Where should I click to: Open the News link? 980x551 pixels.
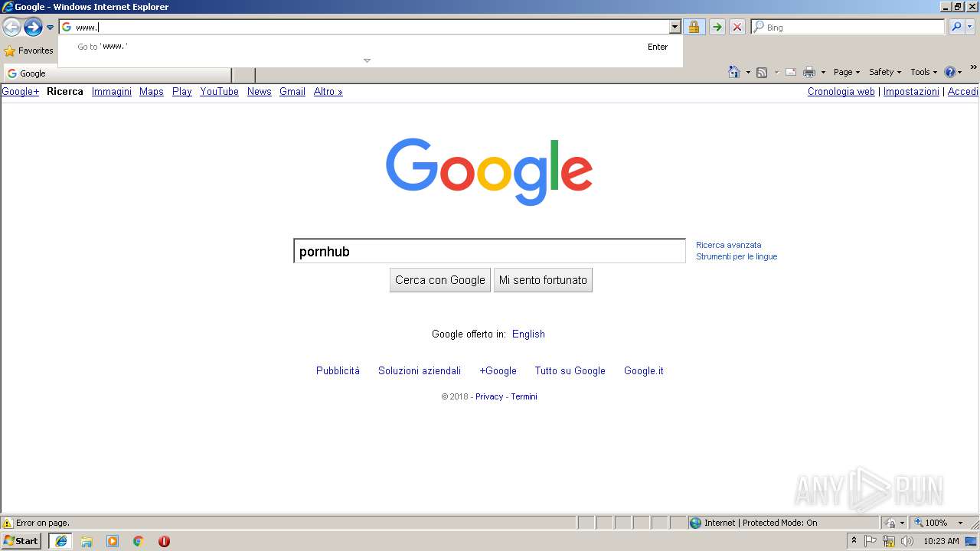(260, 92)
